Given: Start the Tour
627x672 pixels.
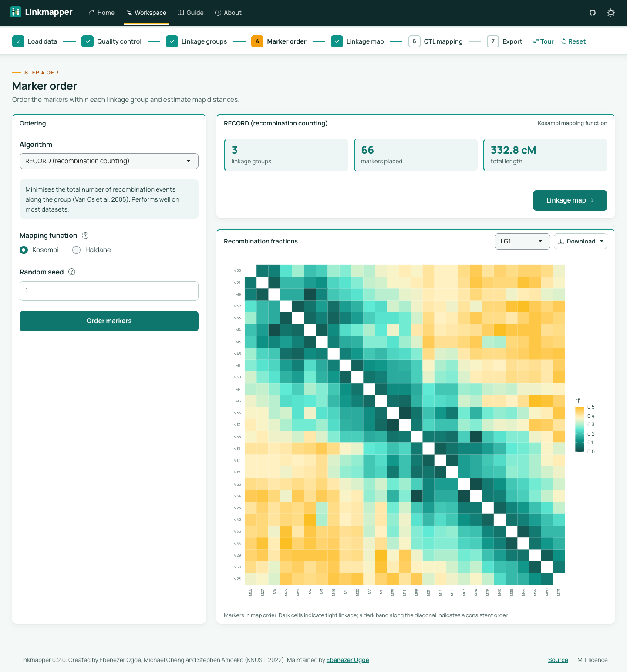Looking at the screenshot, I should point(543,41).
